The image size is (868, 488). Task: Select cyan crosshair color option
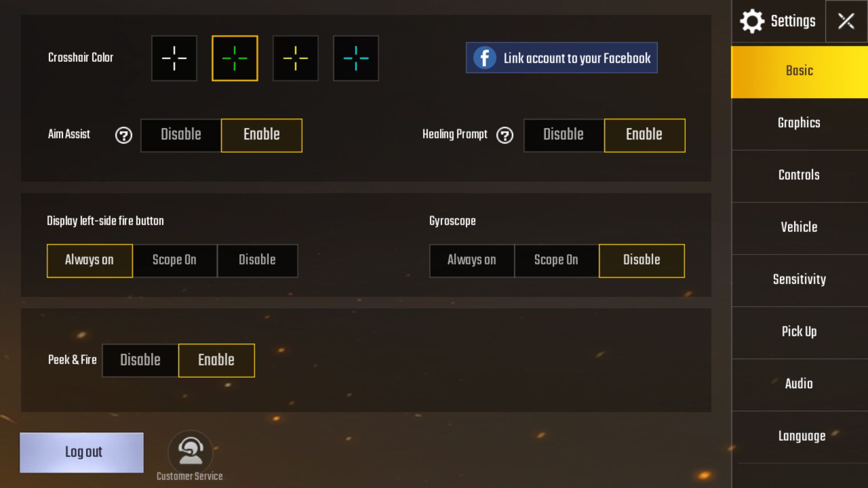(x=355, y=58)
